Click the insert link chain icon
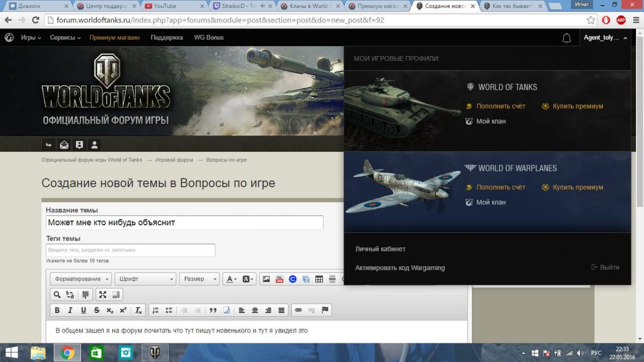 298,310
